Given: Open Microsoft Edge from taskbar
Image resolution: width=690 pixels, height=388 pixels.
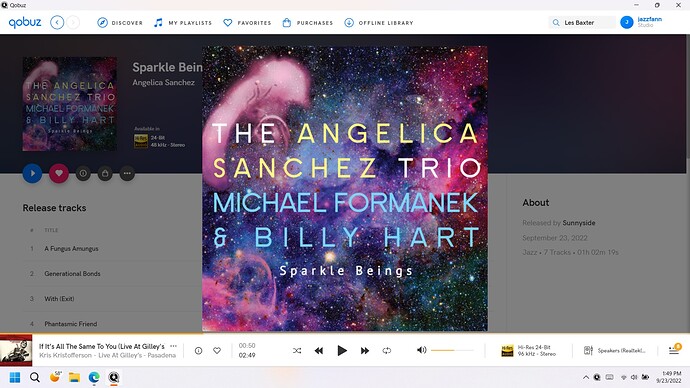Looking at the screenshot, I should 94,377.
